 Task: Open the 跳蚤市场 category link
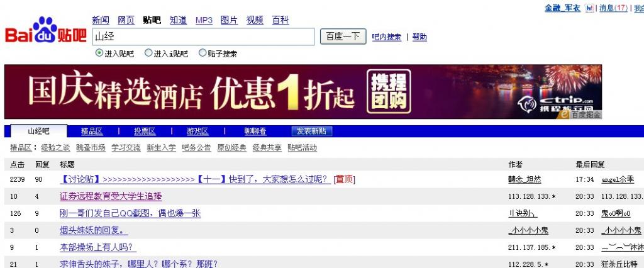point(91,148)
